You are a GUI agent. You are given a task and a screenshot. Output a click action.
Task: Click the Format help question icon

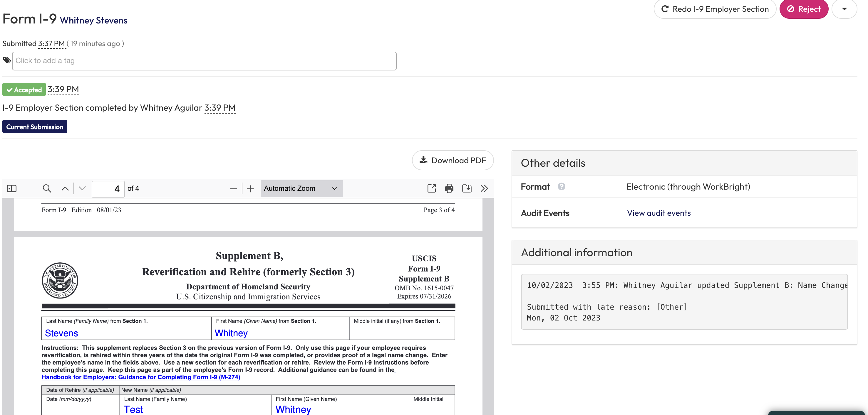[561, 186]
